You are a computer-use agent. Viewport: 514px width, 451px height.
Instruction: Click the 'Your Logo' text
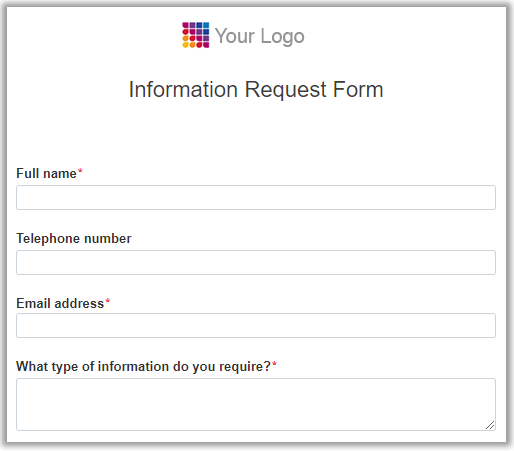[260, 36]
